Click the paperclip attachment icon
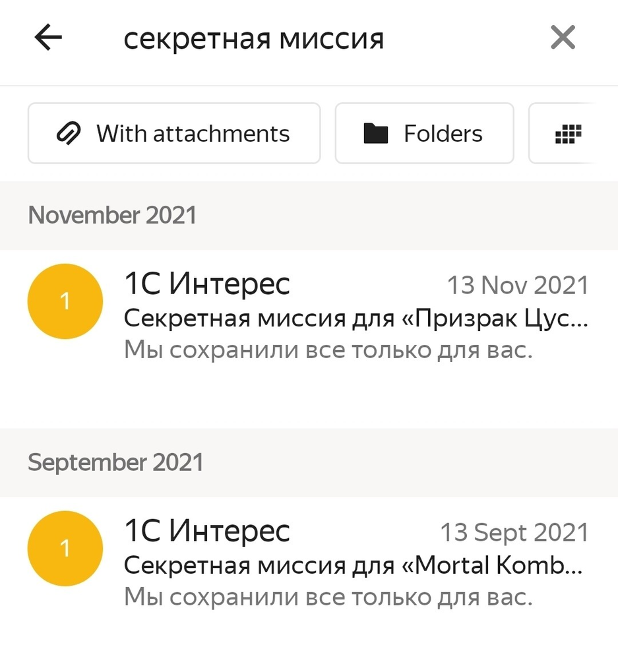This screenshot has width=618, height=672. (67, 134)
